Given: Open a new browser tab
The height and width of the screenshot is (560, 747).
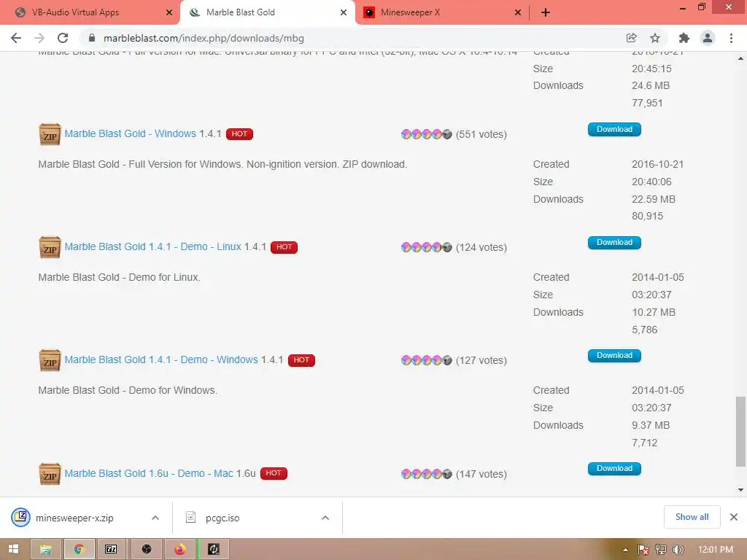Looking at the screenshot, I should 546,12.
